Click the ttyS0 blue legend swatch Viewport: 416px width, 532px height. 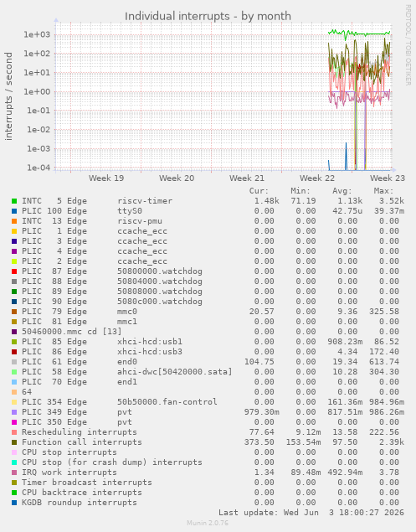14,211
